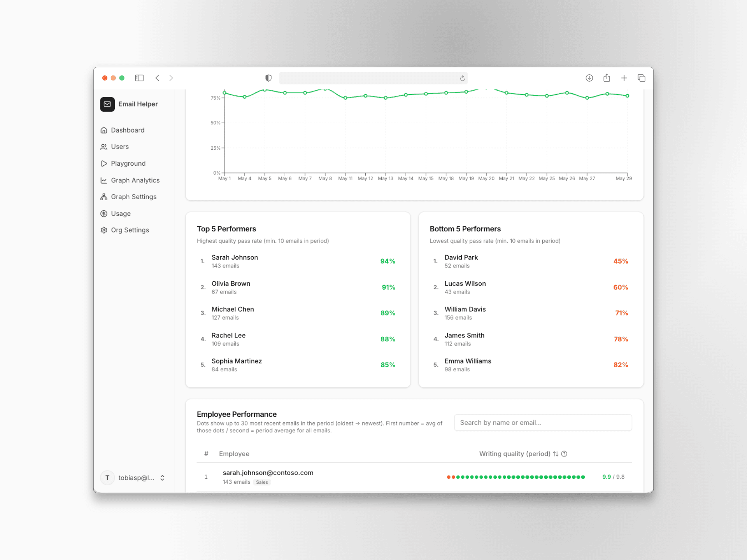Select Sophia Martinez performer row
This screenshot has width=747, height=560.
(298, 365)
